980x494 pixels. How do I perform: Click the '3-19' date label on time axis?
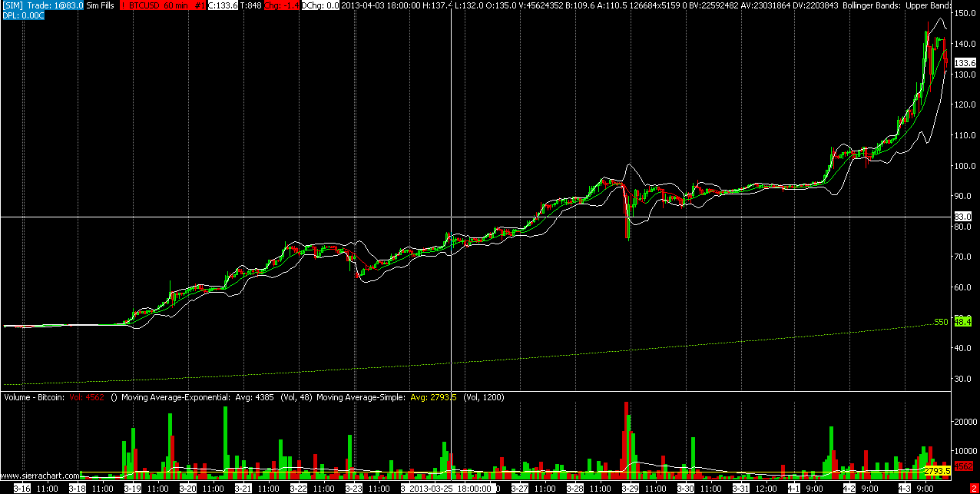click(133, 488)
